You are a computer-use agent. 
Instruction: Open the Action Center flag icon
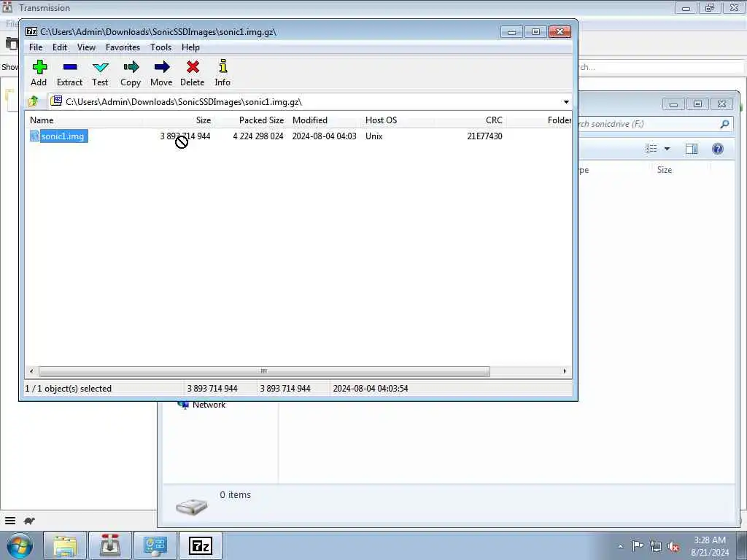tap(638, 546)
